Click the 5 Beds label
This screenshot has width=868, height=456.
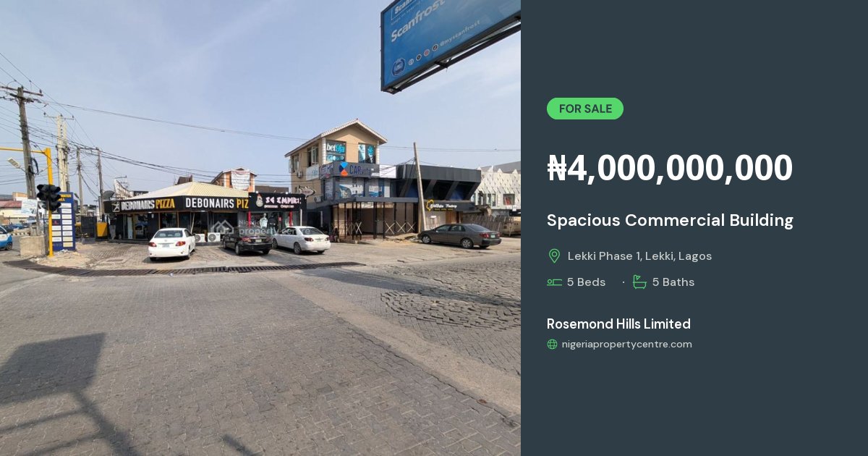coord(586,282)
